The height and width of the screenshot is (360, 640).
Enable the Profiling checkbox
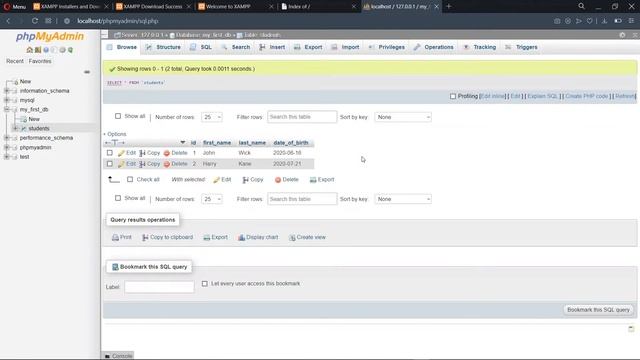453,96
